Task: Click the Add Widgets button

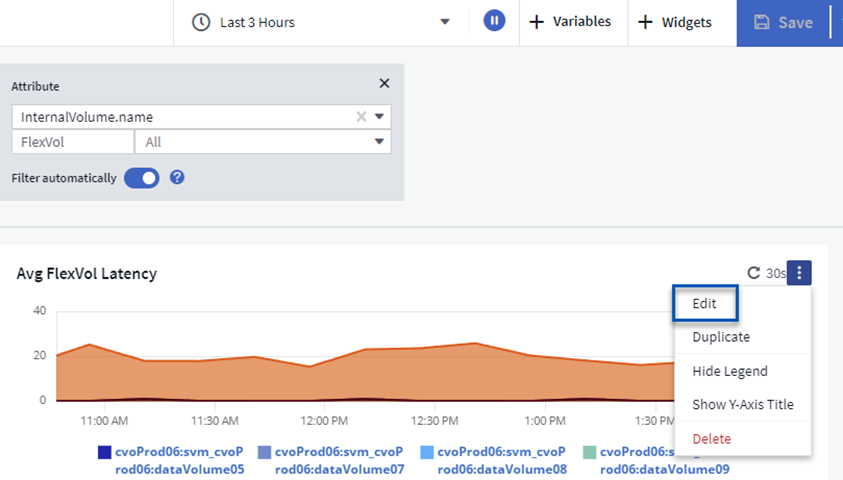Action: coord(675,22)
